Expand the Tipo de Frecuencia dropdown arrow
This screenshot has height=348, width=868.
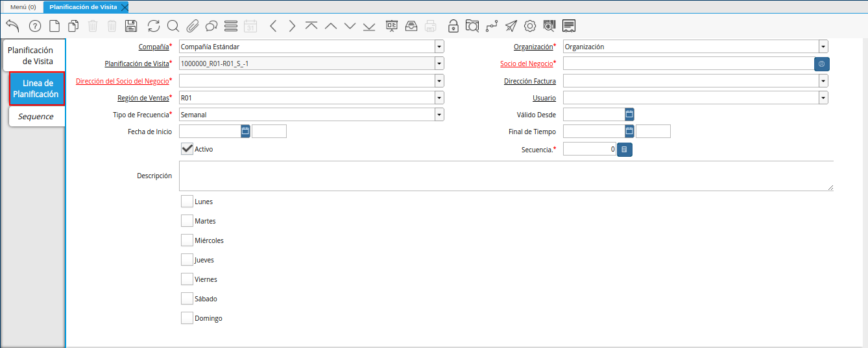pyautogui.click(x=439, y=114)
